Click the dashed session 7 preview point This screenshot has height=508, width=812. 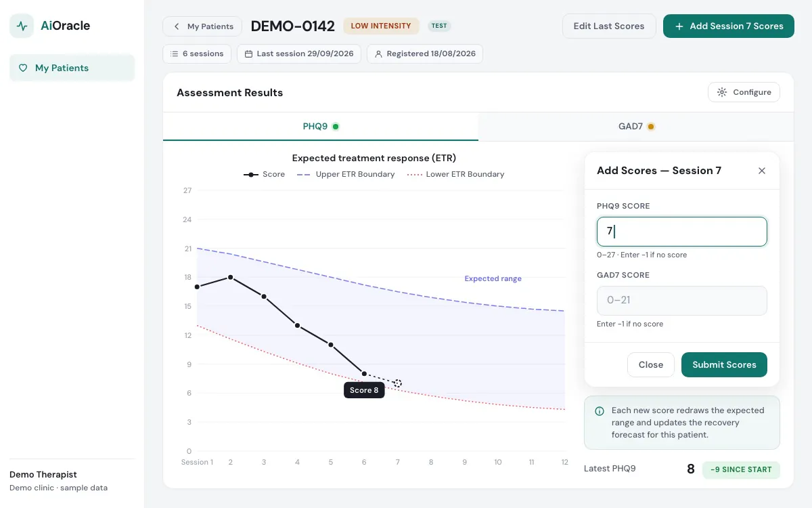click(x=398, y=383)
